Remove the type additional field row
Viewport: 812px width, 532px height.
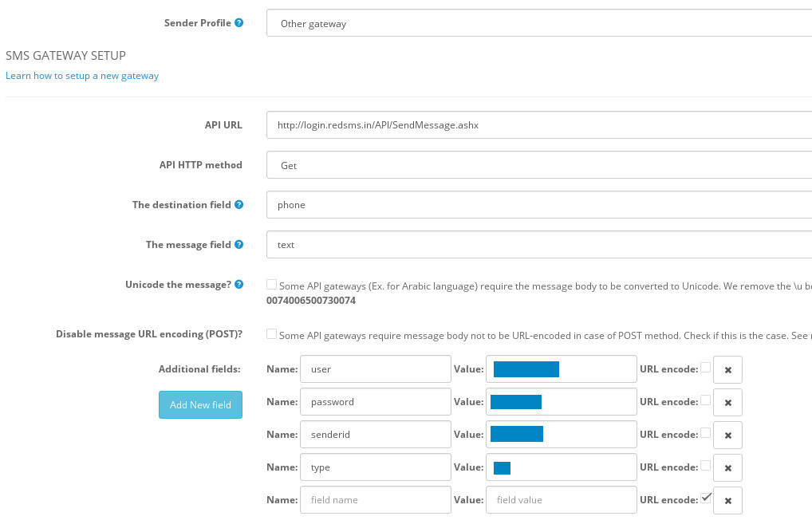coord(727,468)
